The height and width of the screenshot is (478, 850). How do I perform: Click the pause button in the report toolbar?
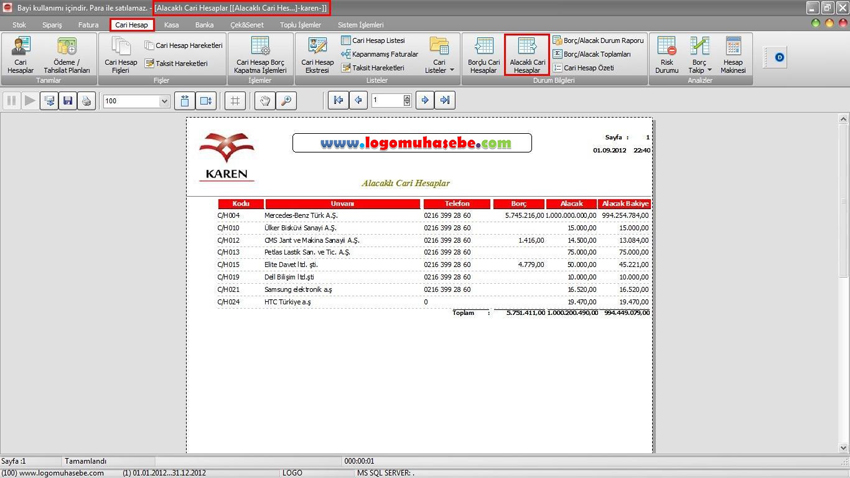click(x=11, y=101)
